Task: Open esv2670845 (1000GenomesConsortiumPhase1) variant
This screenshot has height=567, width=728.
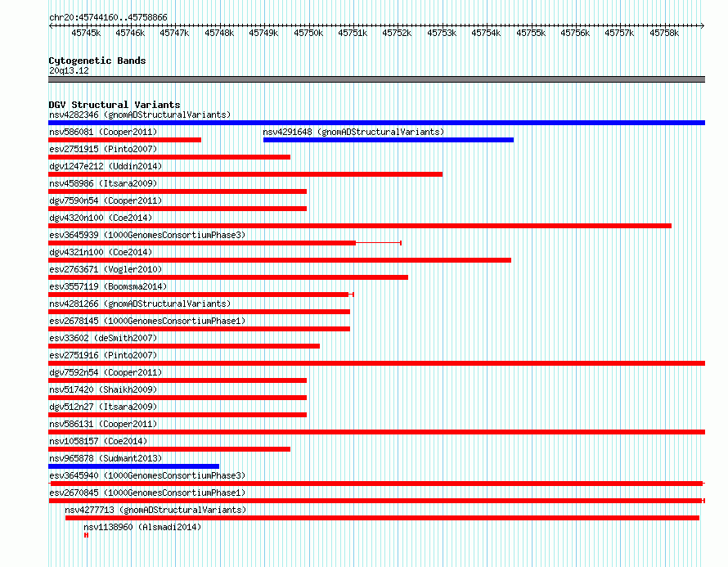Action: [x=147, y=493]
